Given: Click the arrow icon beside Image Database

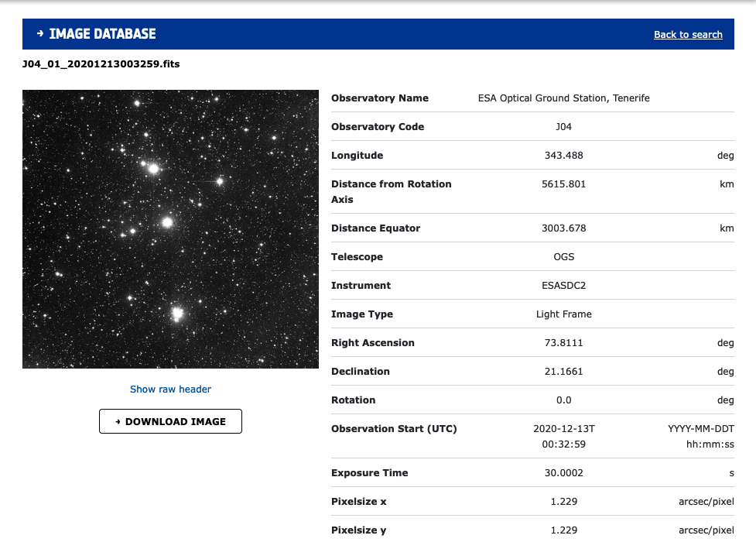Looking at the screenshot, I should pos(39,34).
